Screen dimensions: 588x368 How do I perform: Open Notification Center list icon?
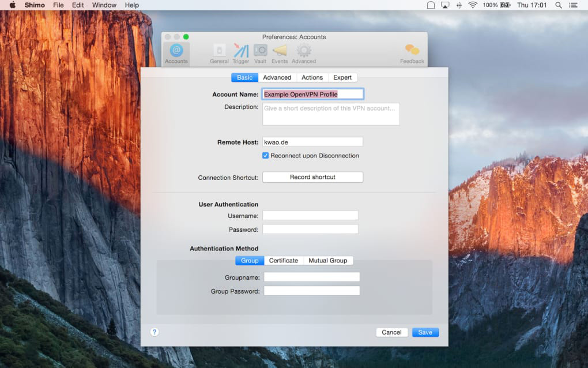click(573, 5)
